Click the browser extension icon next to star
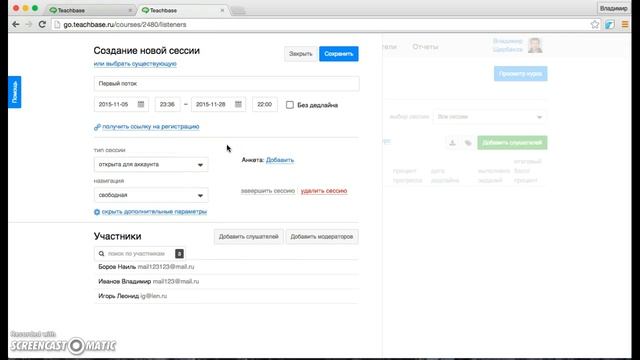 tap(610, 24)
